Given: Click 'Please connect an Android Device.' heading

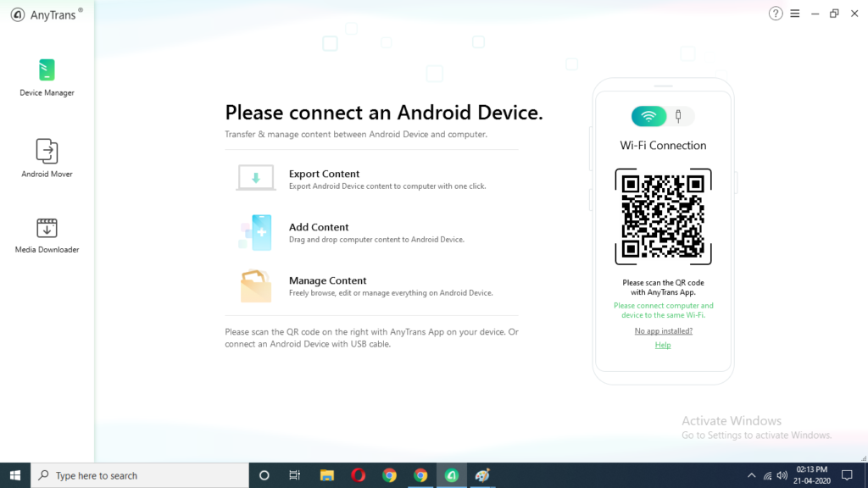Looking at the screenshot, I should (x=384, y=113).
